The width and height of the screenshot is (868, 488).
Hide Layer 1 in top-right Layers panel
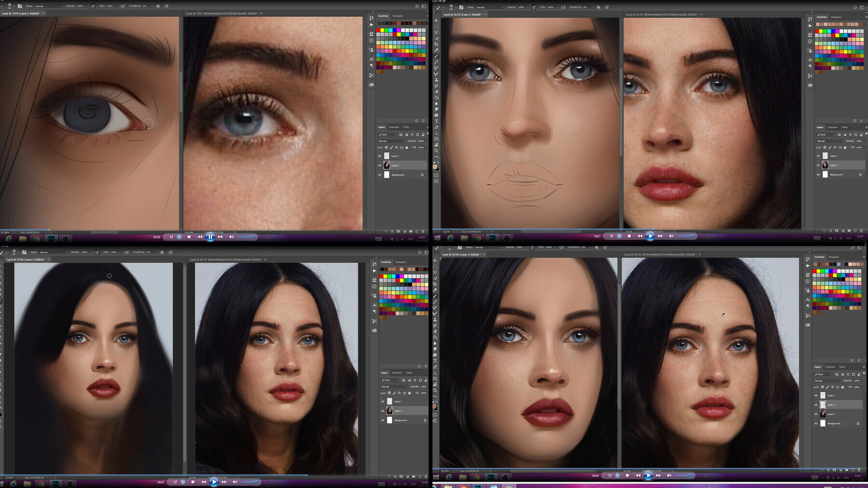coord(818,156)
